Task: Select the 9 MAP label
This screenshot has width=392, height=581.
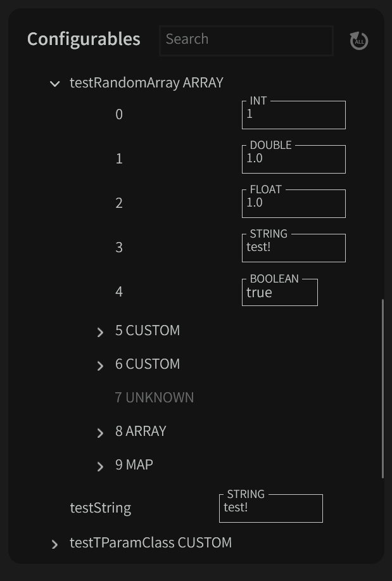Action: point(134,464)
